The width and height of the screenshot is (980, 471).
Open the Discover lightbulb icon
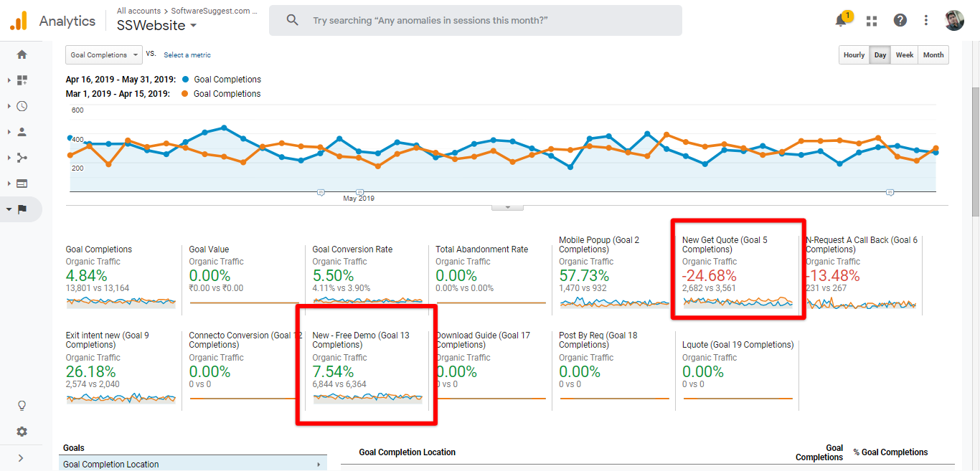(22, 405)
